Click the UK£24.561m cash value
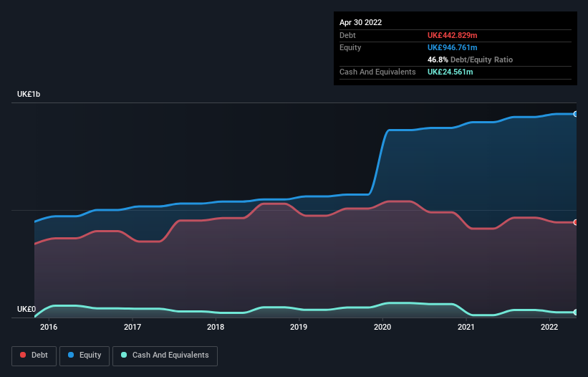Image resolution: width=588 pixels, height=377 pixels. pos(450,72)
